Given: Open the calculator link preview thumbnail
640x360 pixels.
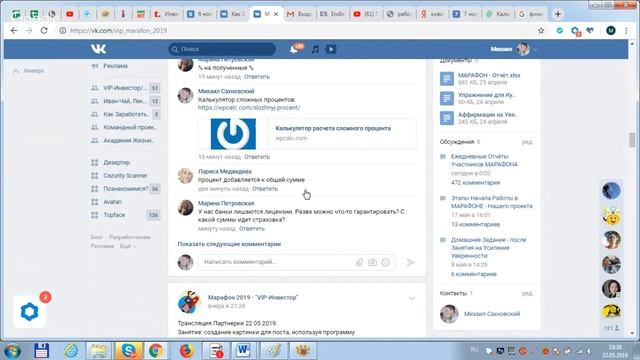Looking at the screenshot, I should tap(233, 134).
